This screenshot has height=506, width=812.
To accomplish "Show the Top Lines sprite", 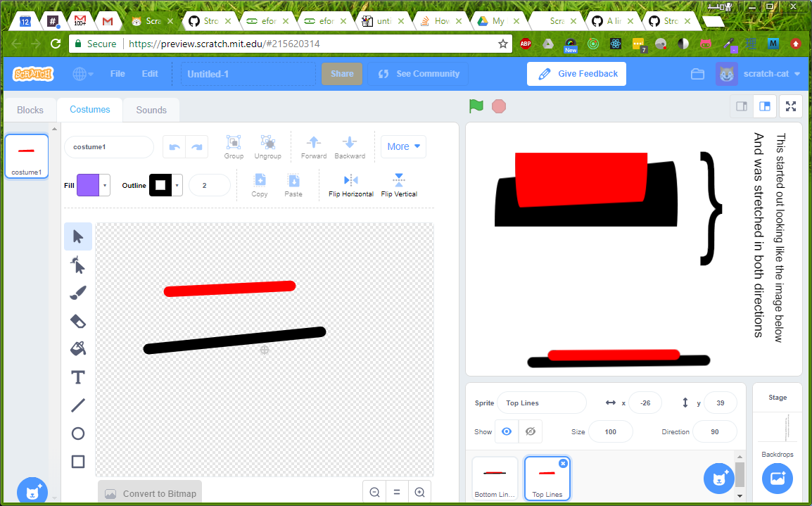I will coord(506,431).
